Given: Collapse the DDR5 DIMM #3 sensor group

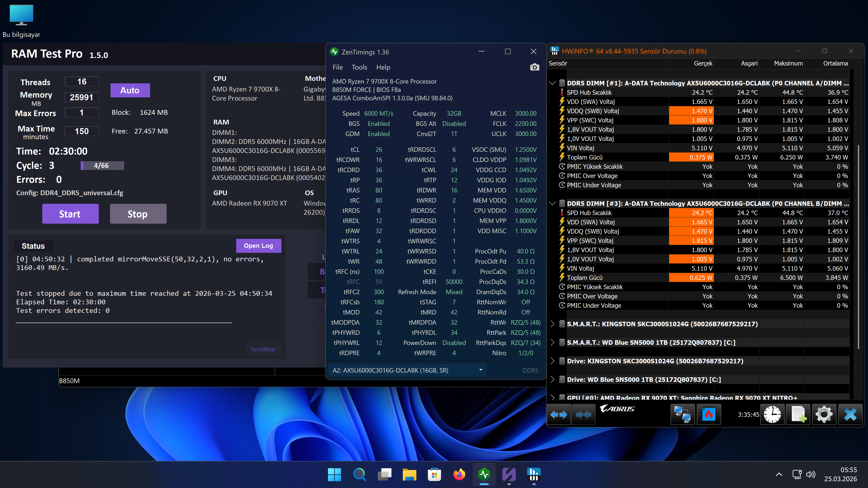Looking at the screenshot, I should pyautogui.click(x=552, y=203).
